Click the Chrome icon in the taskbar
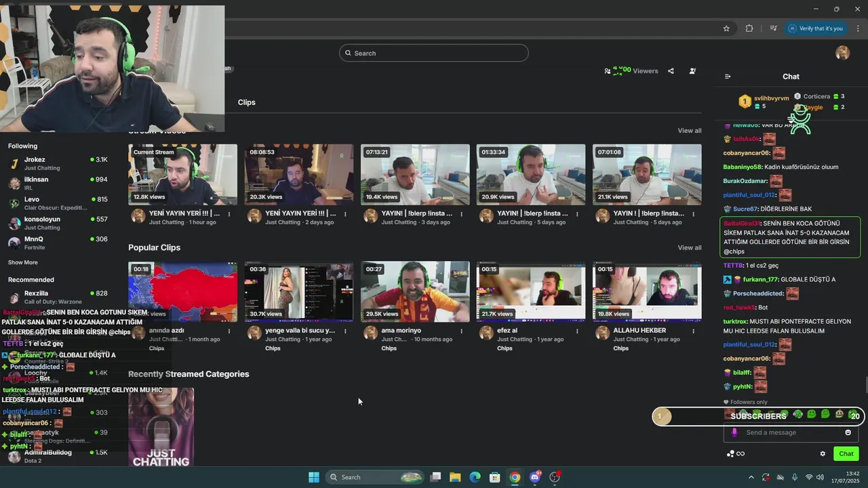The image size is (868, 488). [x=515, y=477]
